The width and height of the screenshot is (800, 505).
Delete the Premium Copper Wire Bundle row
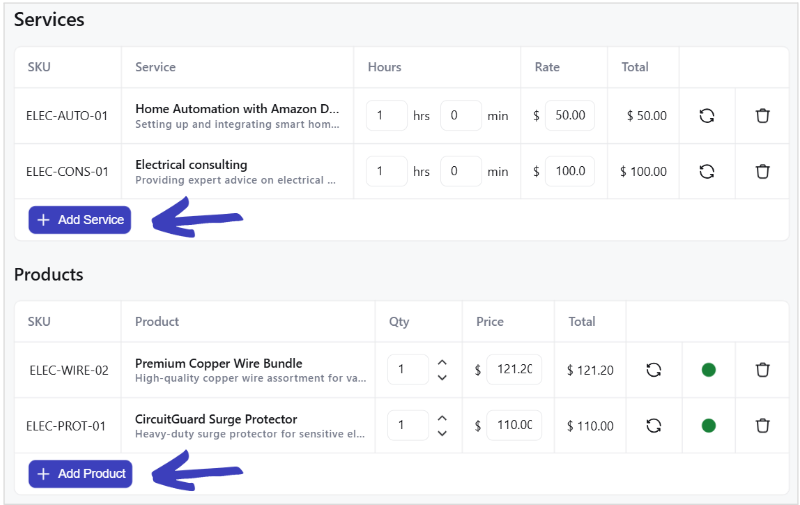pyautogui.click(x=762, y=370)
